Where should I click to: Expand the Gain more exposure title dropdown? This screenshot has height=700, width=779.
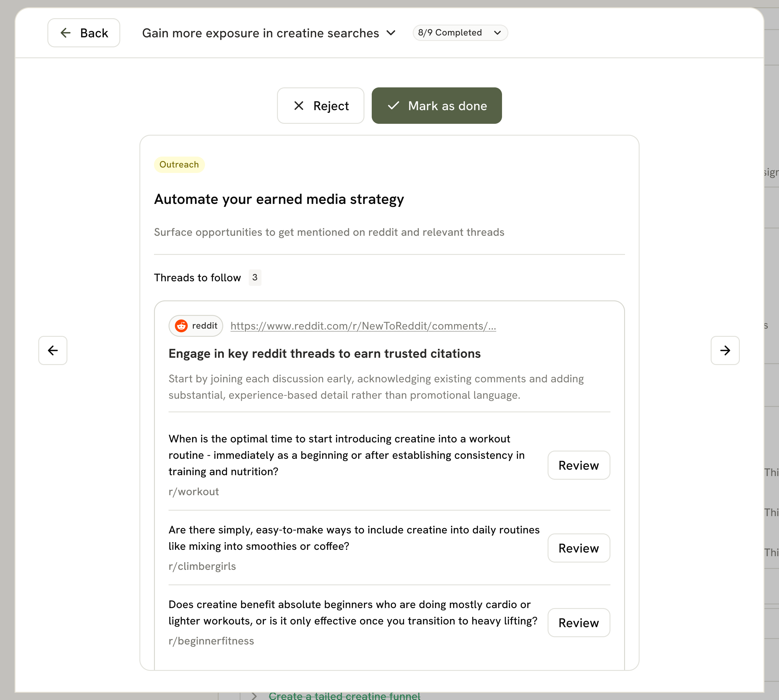click(391, 33)
